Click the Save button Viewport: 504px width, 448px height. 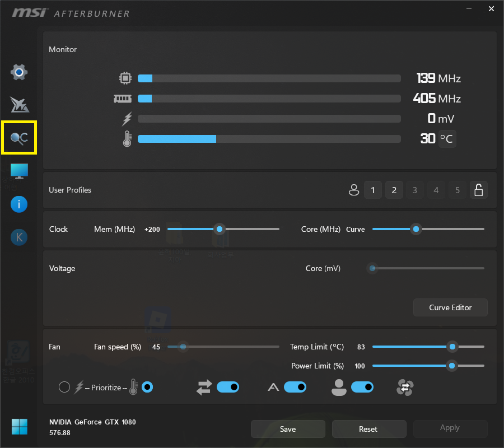point(288,429)
